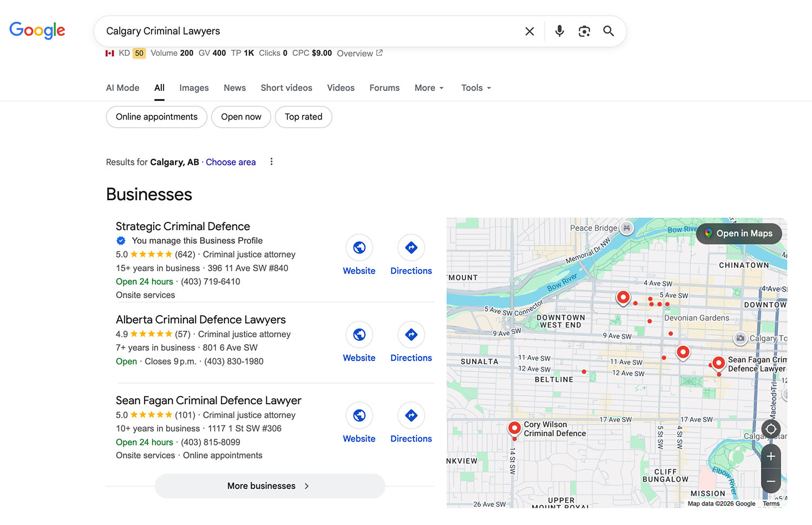The image size is (812, 525).
Task: Click the Choose area link
Action: click(x=231, y=162)
